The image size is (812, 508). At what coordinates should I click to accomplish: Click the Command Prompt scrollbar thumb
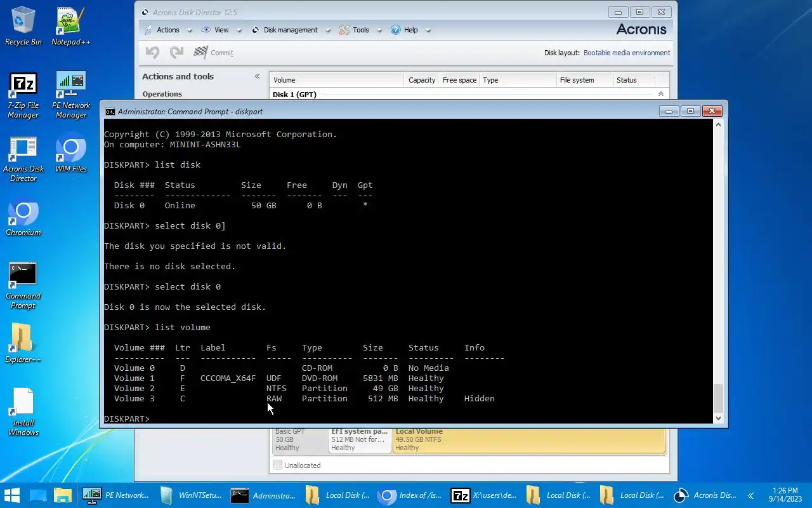tap(718, 398)
